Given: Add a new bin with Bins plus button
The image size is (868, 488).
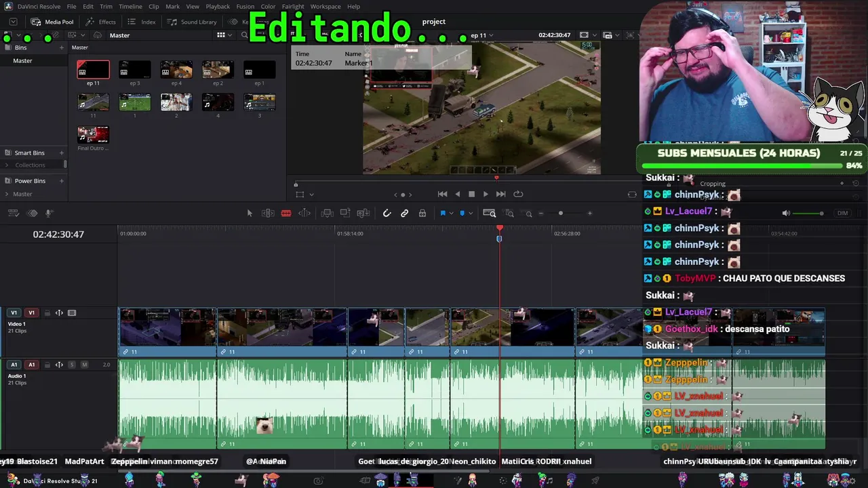Looking at the screenshot, I should (62, 47).
